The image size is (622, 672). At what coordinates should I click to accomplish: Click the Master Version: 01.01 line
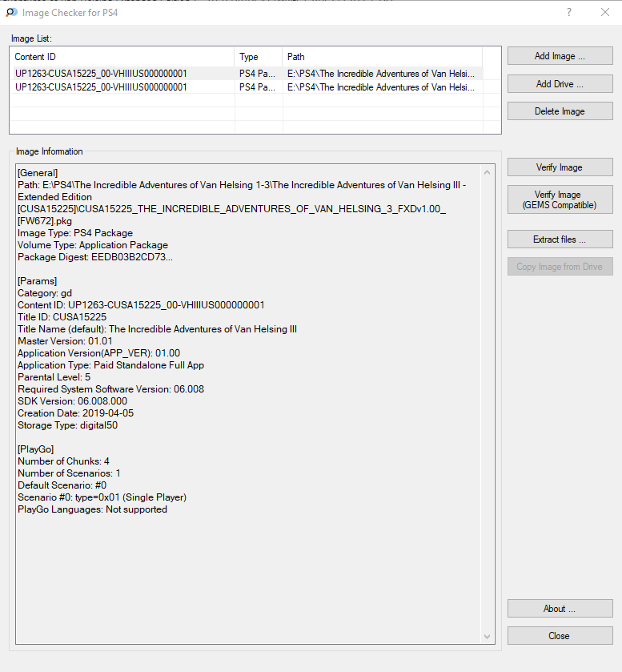65,341
